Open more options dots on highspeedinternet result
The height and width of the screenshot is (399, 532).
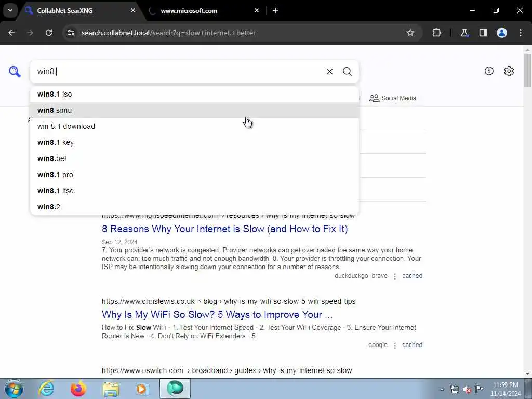pos(395,276)
